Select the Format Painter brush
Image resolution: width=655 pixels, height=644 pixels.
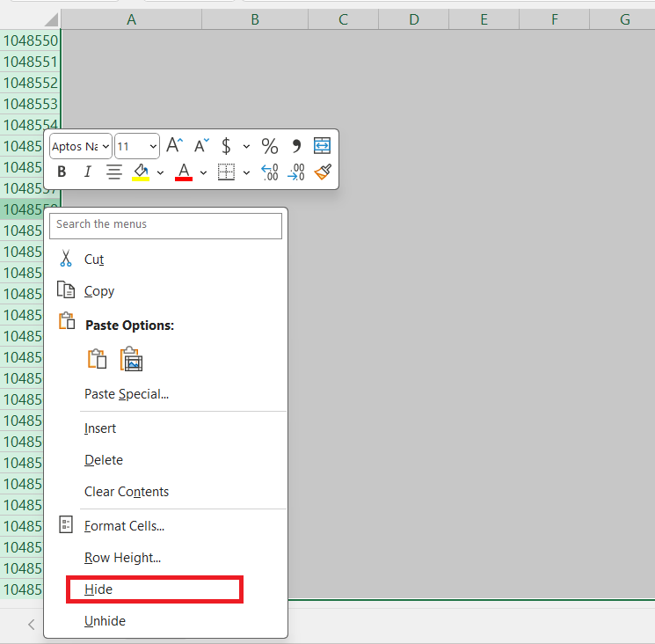coord(323,172)
